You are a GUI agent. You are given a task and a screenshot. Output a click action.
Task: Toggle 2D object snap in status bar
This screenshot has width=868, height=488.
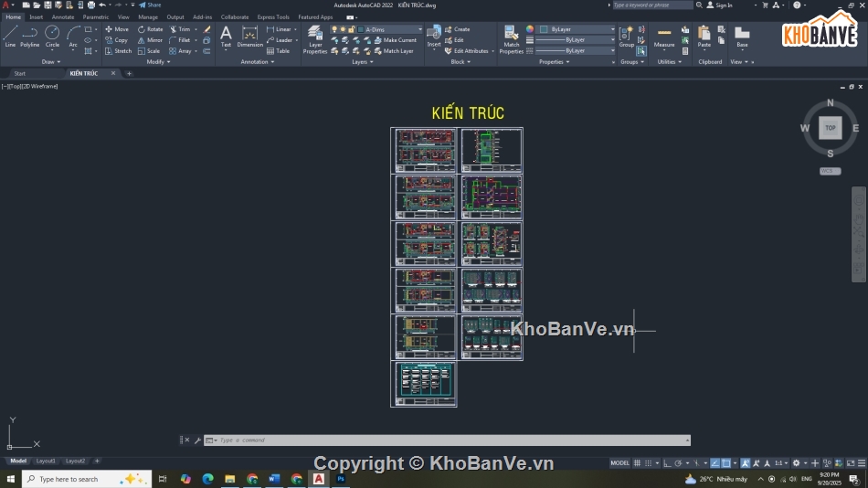pyautogui.click(x=726, y=463)
